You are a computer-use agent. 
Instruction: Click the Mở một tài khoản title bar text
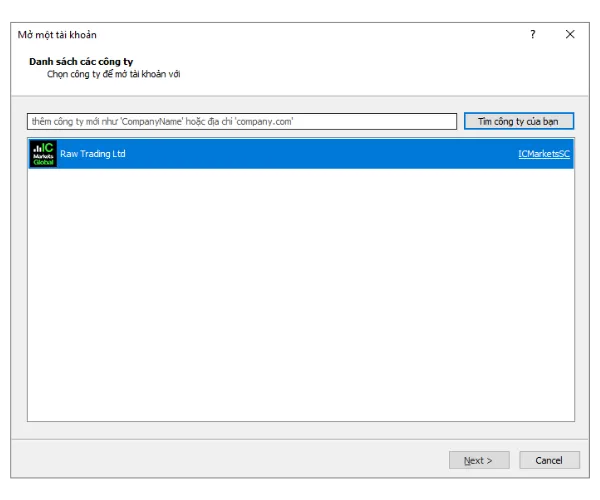[x=57, y=34]
